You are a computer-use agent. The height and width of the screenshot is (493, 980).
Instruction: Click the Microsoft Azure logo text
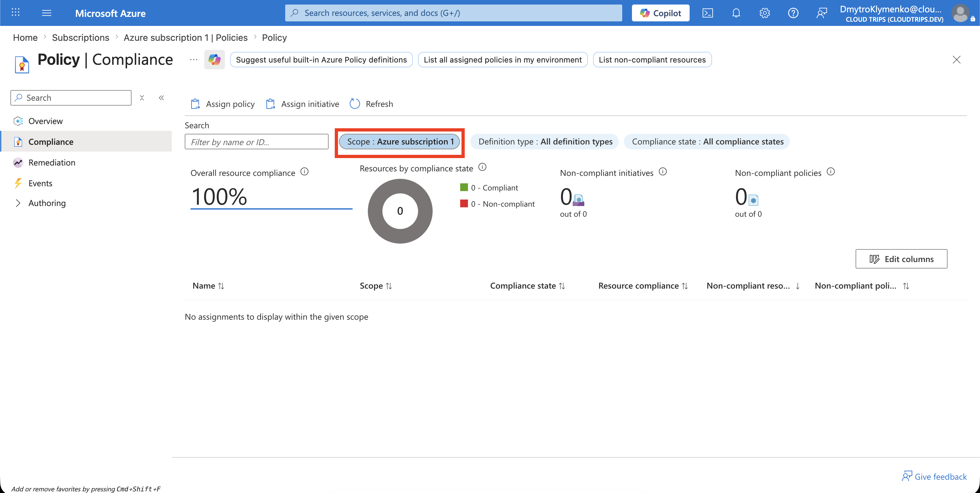point(110,13)
